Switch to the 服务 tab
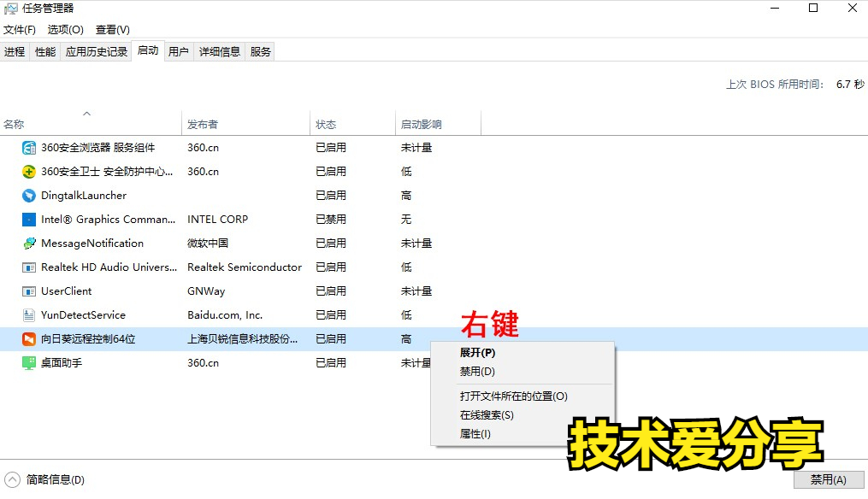868x499 pixels. tap(260, 50)
